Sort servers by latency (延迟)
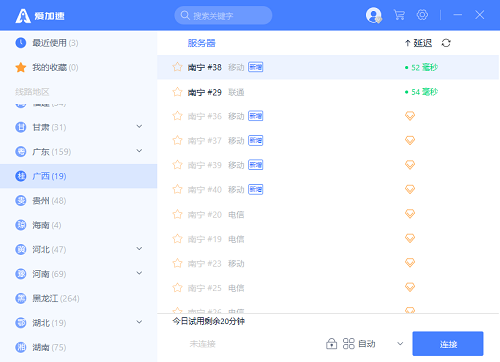 [x=418, y=43]
